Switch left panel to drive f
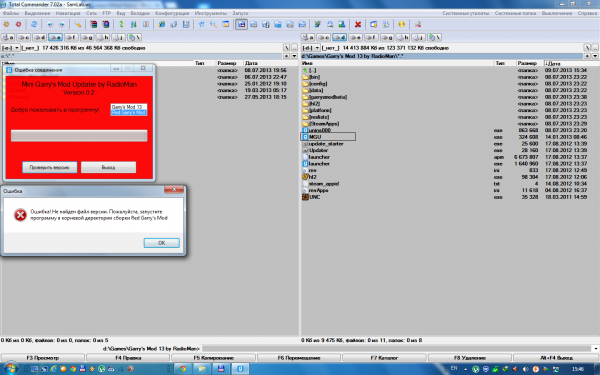 click(x=71, y=38)
